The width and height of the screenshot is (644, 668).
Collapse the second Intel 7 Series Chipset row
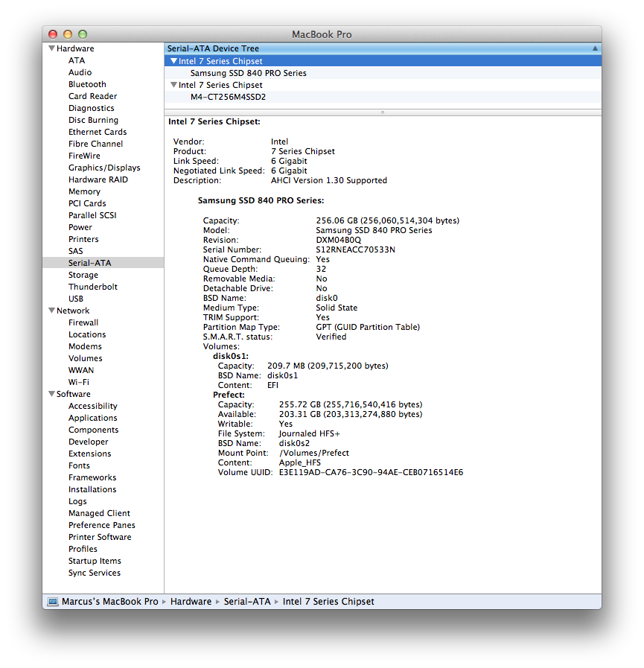coord(173,85)
